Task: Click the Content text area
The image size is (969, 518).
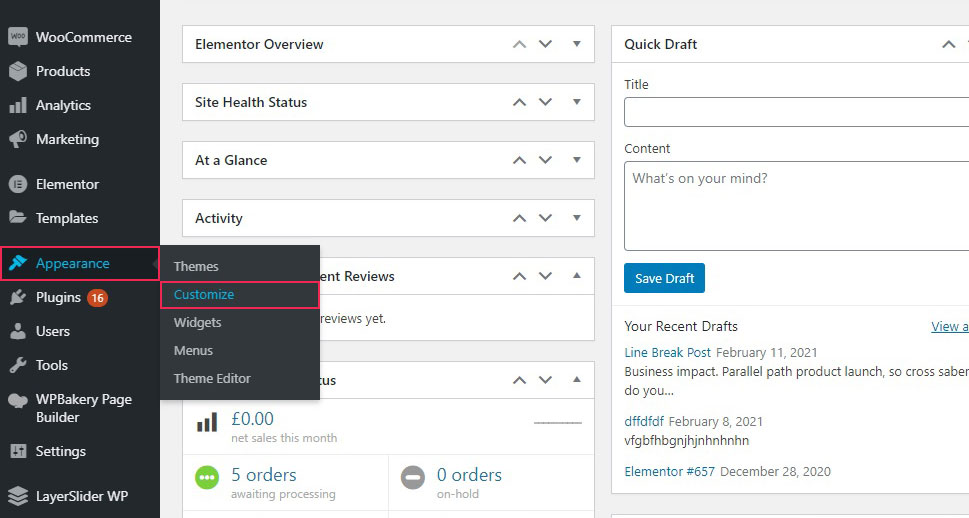Action: 797,206
